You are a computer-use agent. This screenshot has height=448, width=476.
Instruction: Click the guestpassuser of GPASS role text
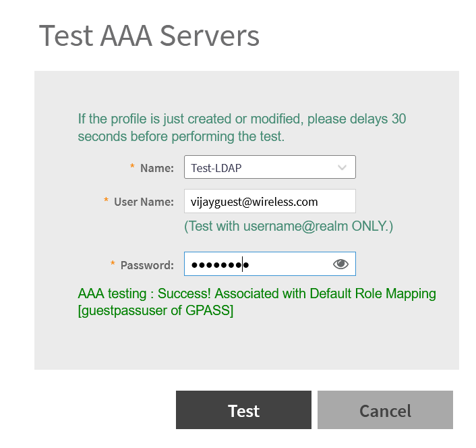156,311
